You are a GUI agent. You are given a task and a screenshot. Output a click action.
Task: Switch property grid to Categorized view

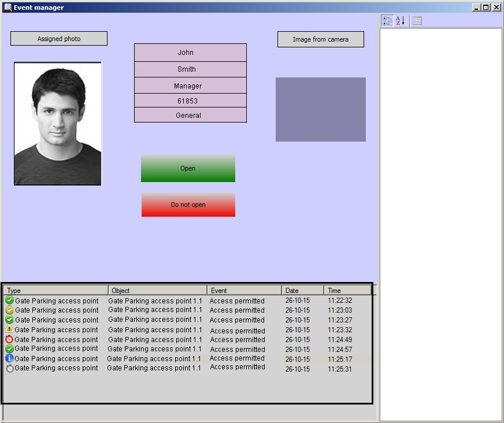click(x=387, y=21)
